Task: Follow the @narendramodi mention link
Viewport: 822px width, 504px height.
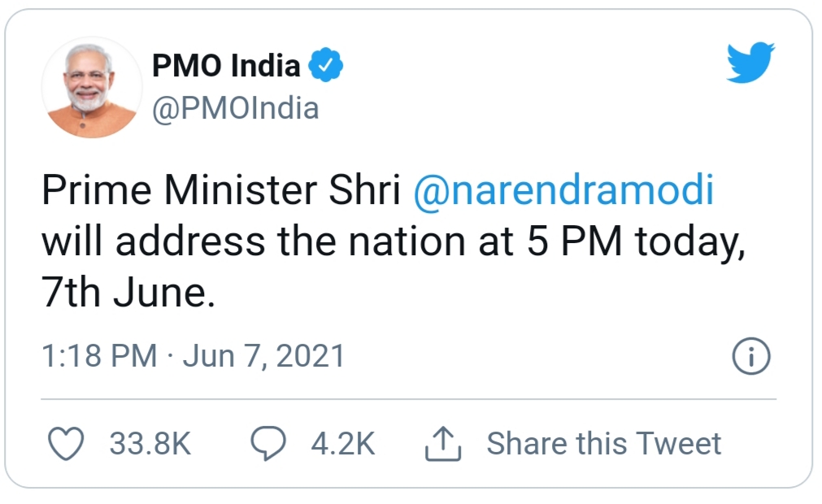Action: coord(563,192)
